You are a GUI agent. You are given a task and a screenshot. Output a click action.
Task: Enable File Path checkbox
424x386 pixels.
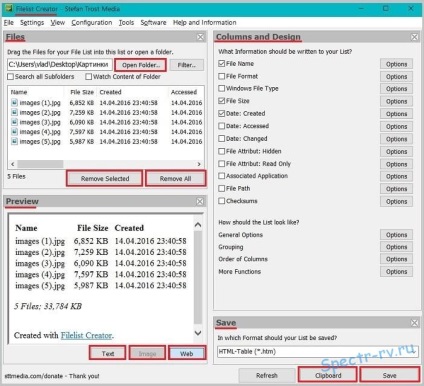tap(222, 188)
